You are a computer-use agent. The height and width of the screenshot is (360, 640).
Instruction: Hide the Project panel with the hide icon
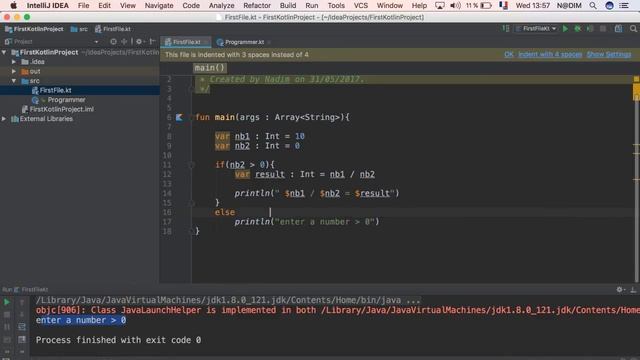pos(152,42)
